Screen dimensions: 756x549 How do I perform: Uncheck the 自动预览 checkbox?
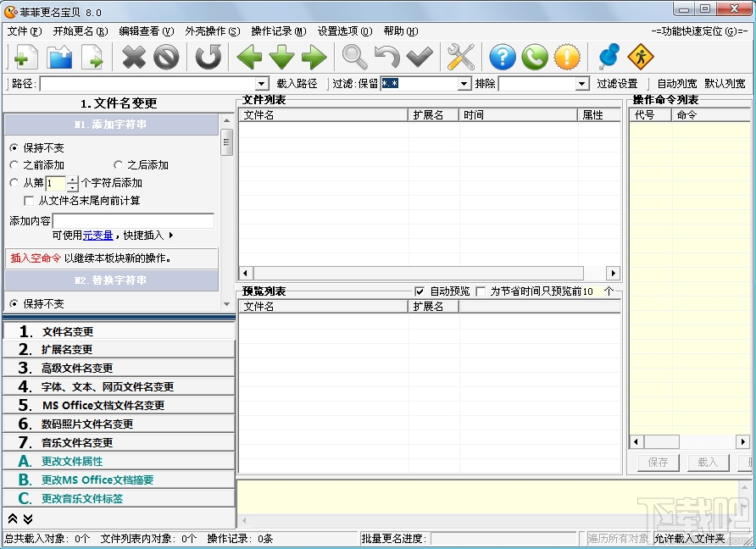pos(420,291)
